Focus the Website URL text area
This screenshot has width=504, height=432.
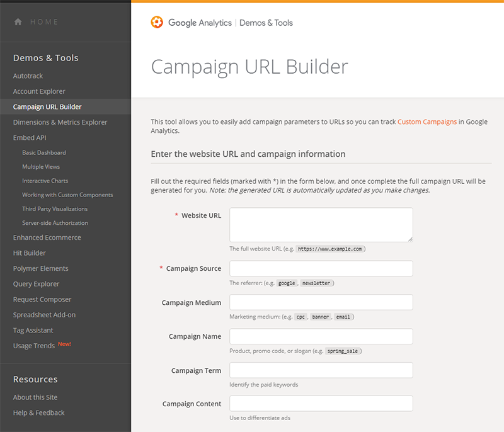coord(321,225)
